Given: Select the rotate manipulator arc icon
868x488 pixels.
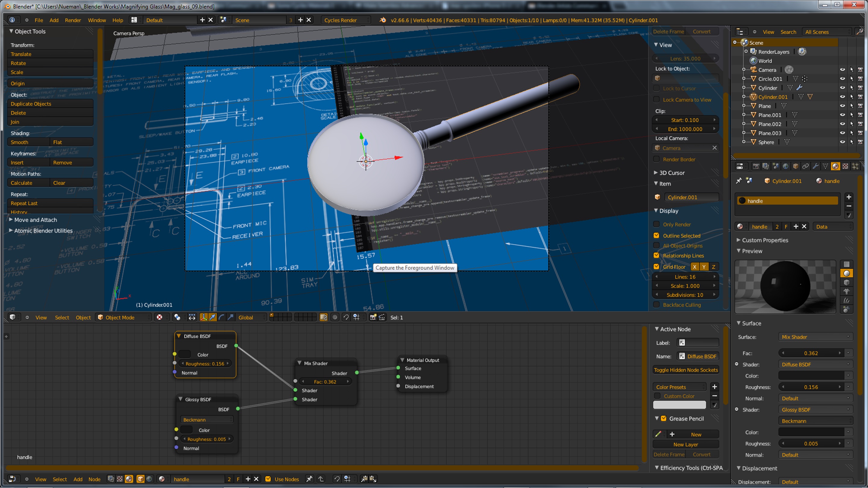Looking at the screenshot, I should 222,317.
